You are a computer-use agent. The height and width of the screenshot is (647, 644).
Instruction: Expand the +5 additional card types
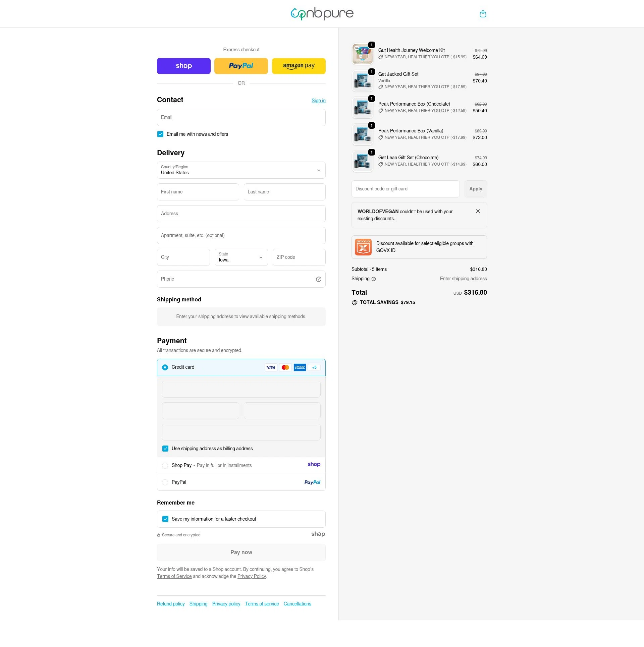314,367
